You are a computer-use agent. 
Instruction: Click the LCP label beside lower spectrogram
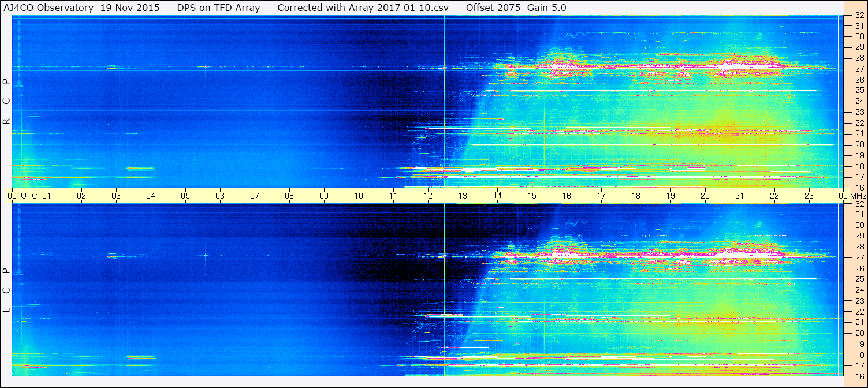pos(6,290)
